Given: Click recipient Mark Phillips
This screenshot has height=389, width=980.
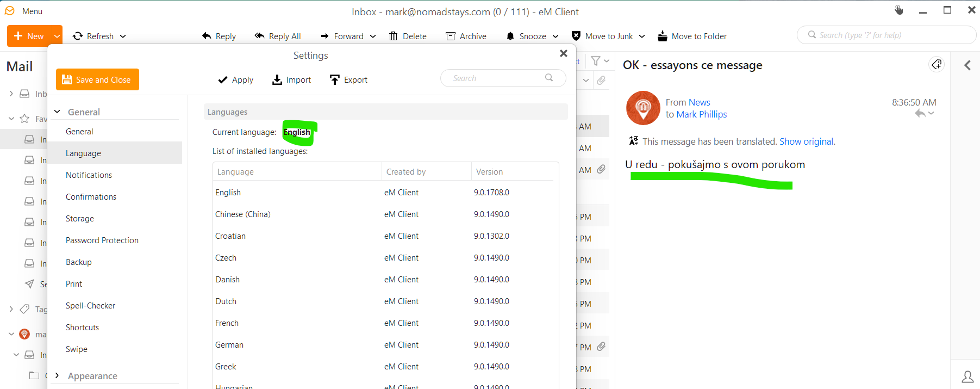Looking at the screenshot, I should tap(702, 114).
